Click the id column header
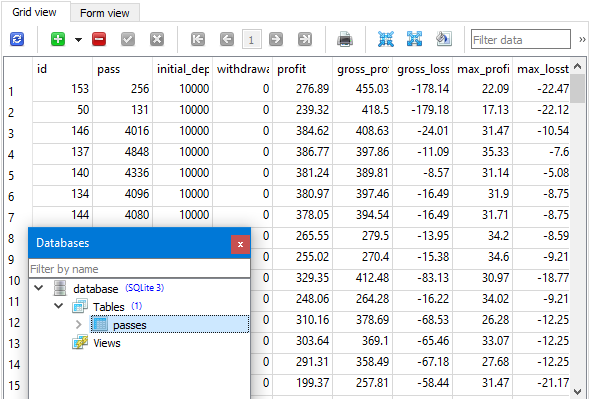The height and width of the screenshot is (399, 589). [62, 69]
